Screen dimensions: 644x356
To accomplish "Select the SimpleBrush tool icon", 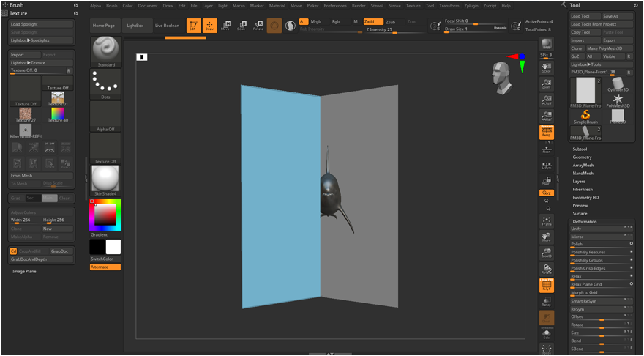I will [x=585, y=116].
